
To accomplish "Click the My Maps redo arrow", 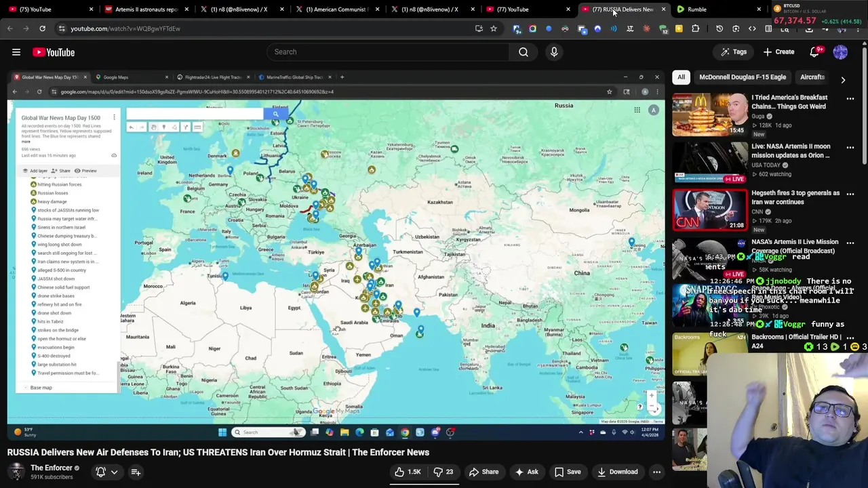I will tap(142, 127).
